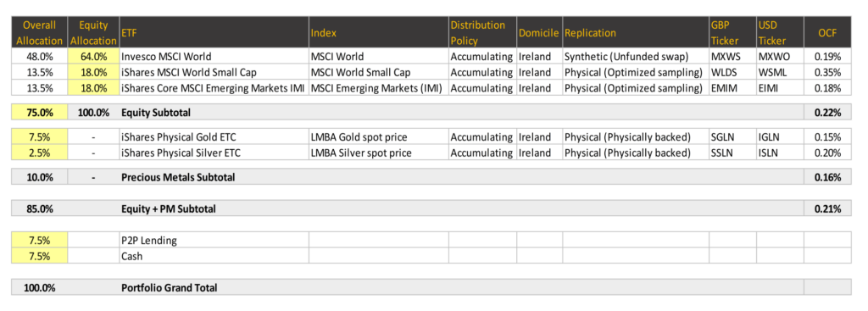Viewport: 868px width, 311px height.
Task: Select the SSLN ticker cell
Action: (732, 153)
